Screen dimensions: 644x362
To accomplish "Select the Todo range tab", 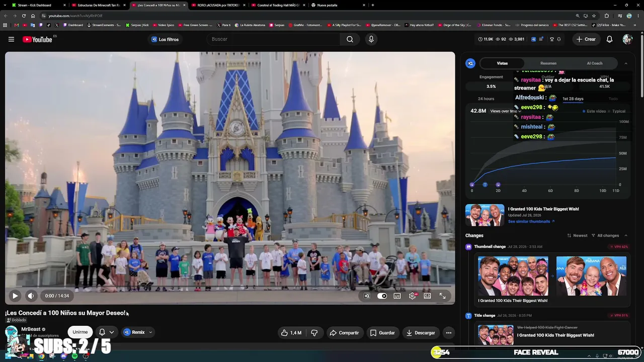I will (613, 99).
